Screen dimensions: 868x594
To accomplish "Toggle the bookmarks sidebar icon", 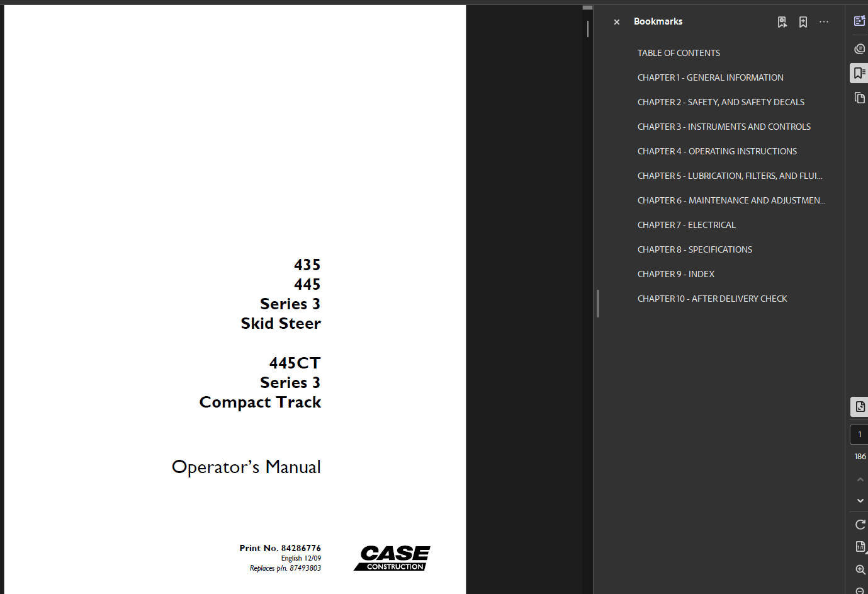I will tap(859, 73).
